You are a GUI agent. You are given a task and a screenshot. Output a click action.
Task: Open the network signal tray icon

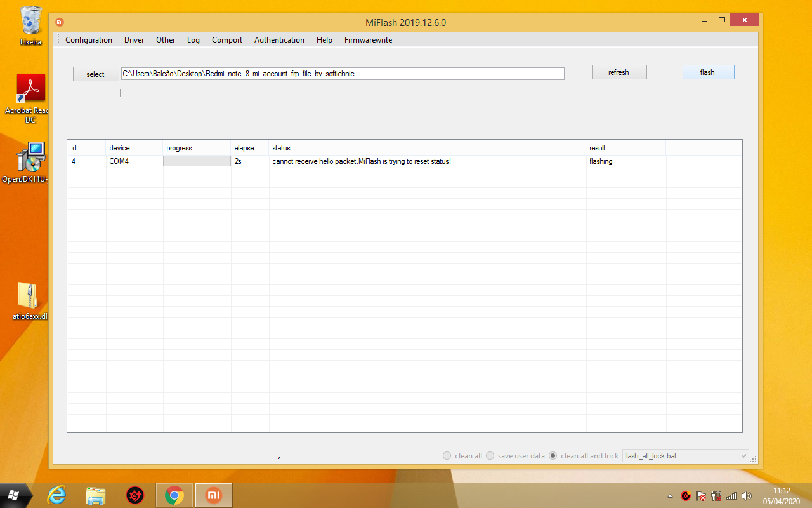[x=731, y=496]
